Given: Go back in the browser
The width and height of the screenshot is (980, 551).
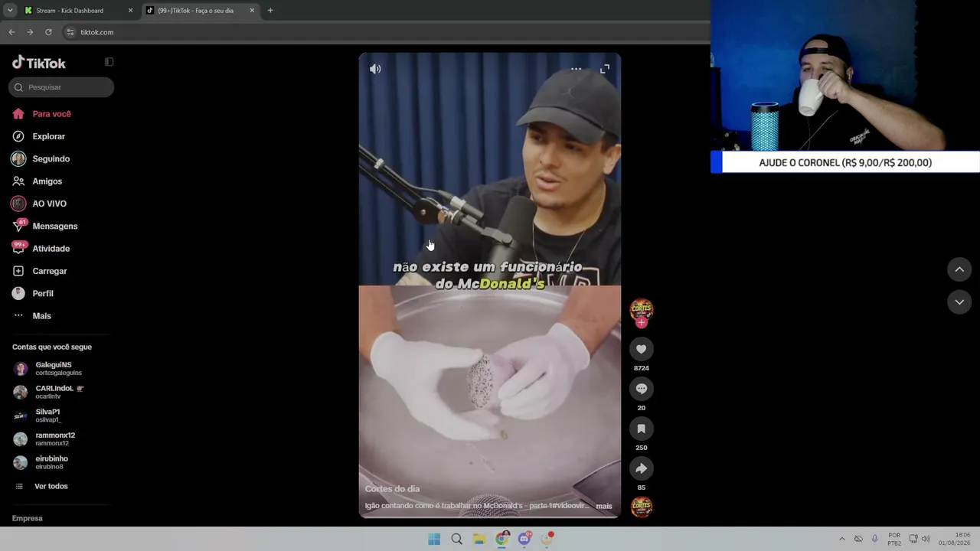Looking at the screenshot, I should click(11, 32).
